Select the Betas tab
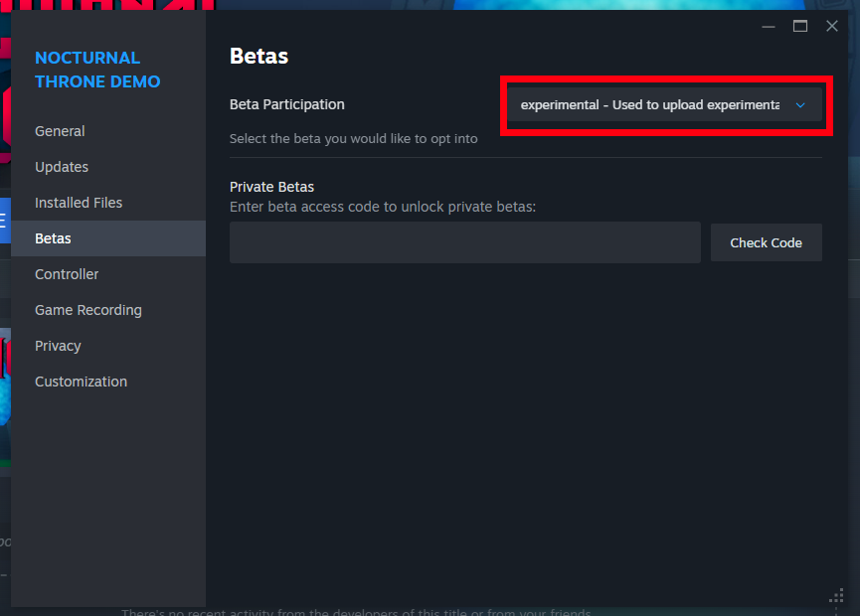Image resolution: width=860 pixels, height=616 pixels. (53, 238)
